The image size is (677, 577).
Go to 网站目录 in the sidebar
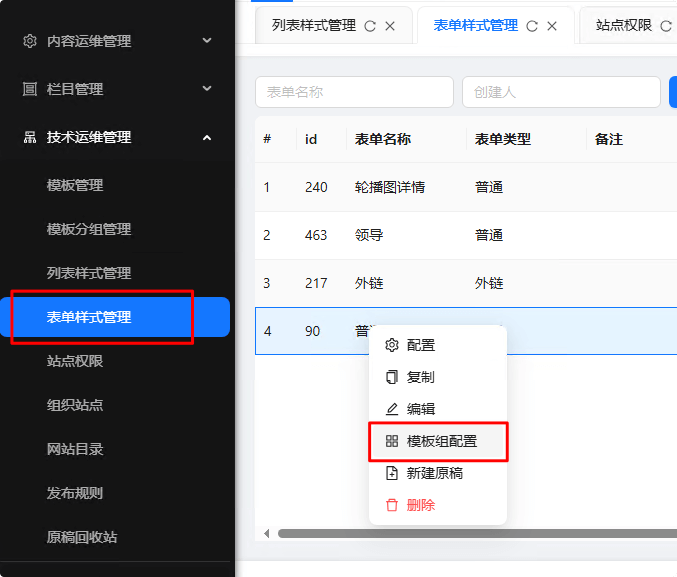tap(75, 449)
